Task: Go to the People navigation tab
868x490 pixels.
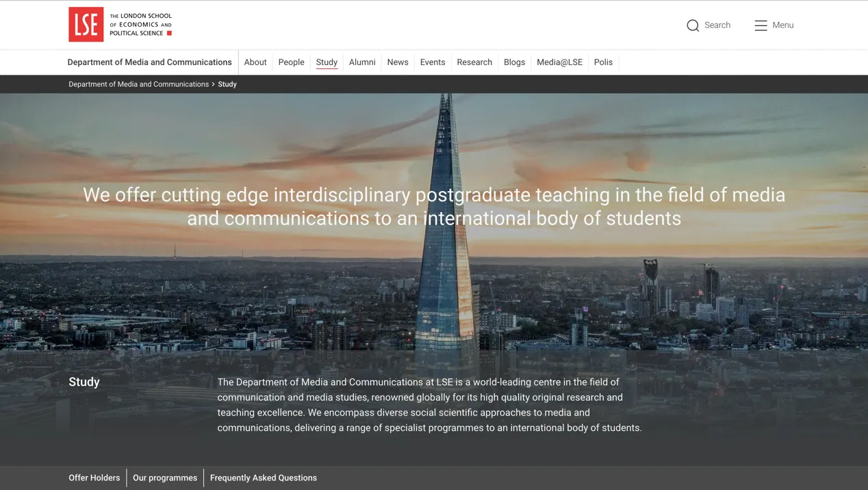Action: 291,62
